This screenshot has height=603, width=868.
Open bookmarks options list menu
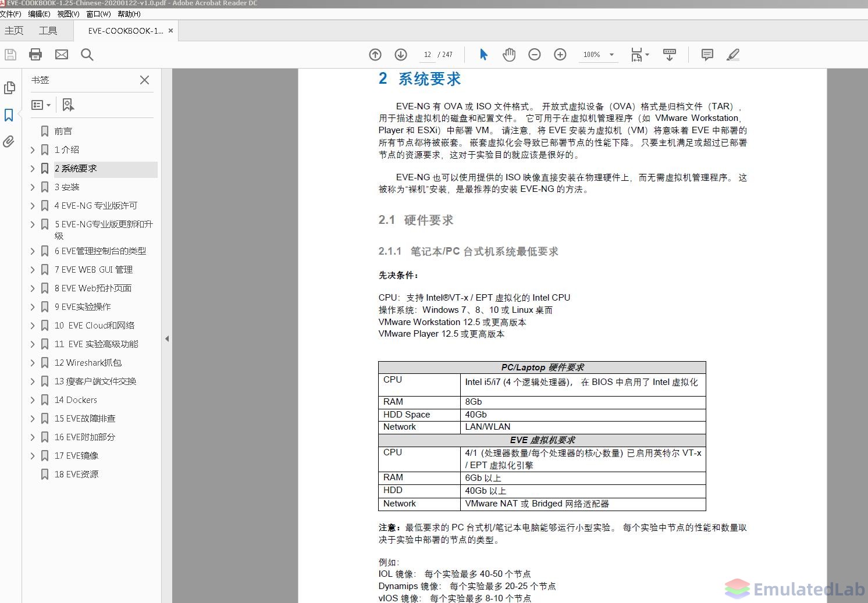pyautogui.click(x=41, y=105)
